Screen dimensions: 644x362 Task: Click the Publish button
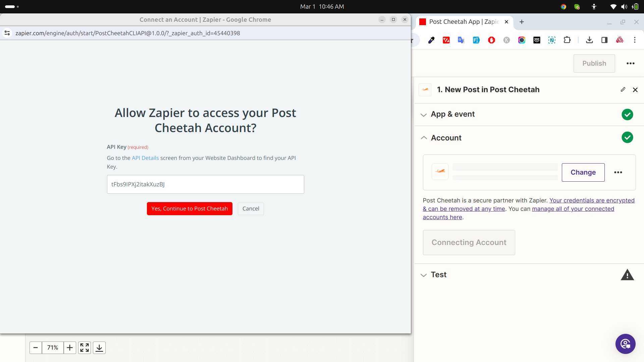click(594, 63)
